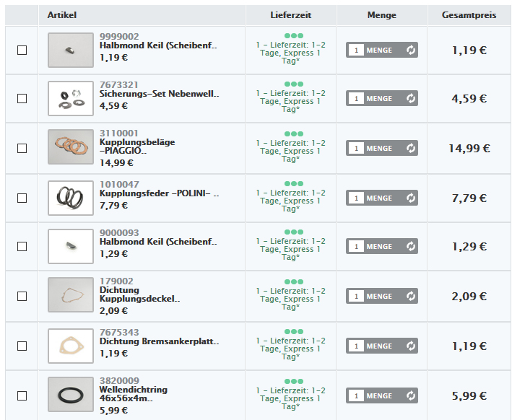The image size is (512, 420).
Task: Open Dichtung Bremsankerplatte product link
Action: (159, 341)
